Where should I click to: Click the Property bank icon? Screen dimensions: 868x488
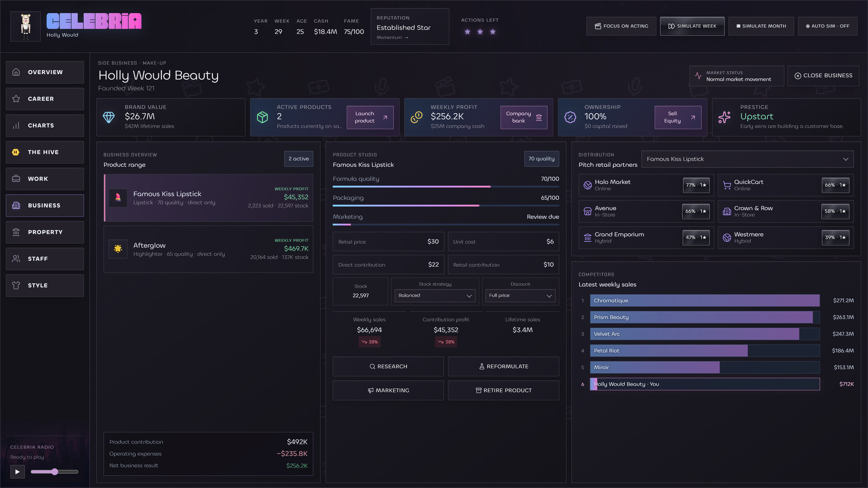pyautogui.click(x=16, y=232)
